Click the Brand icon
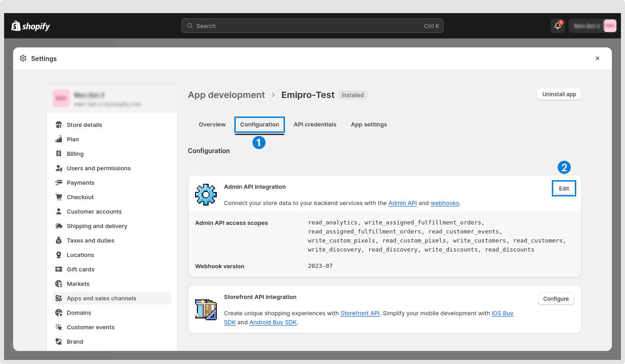This screenshot has width=625, height=364. (x=59, y=341)
